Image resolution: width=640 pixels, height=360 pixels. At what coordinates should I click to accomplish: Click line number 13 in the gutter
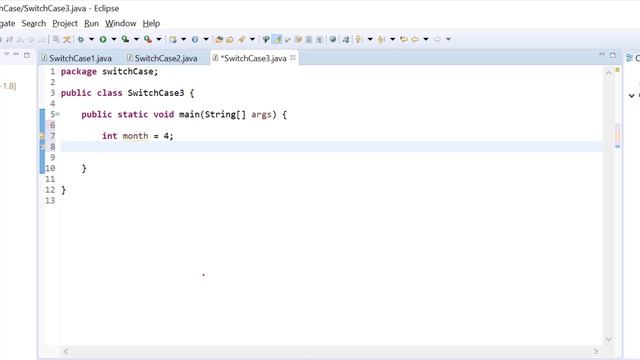click(50, 200)
